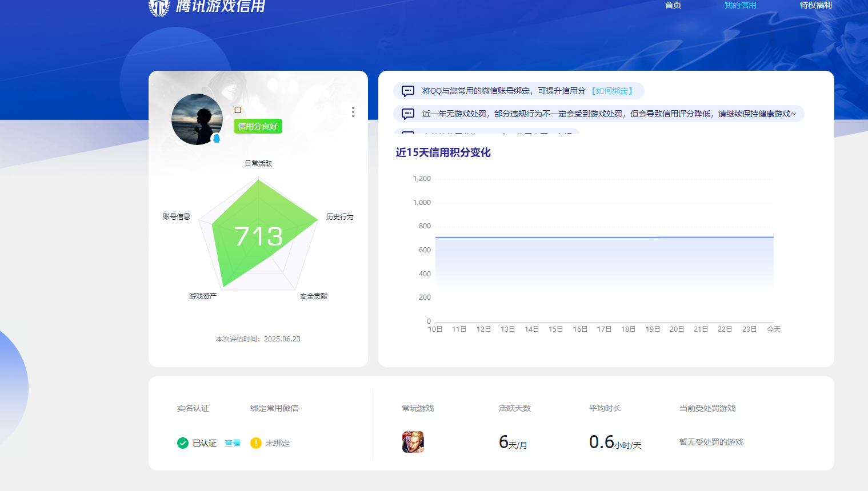Click the 近15天信用积分变化 heading

point(443,152)
